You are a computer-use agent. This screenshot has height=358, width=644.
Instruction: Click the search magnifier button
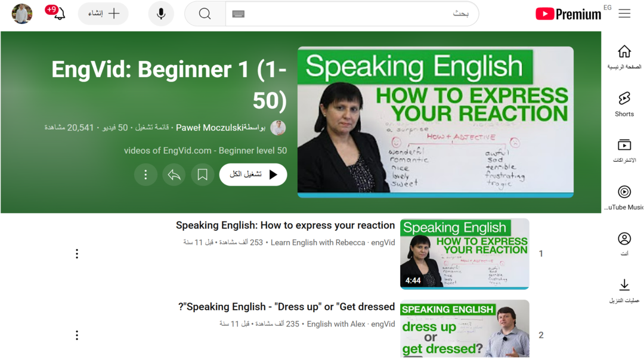pos(205,14)
